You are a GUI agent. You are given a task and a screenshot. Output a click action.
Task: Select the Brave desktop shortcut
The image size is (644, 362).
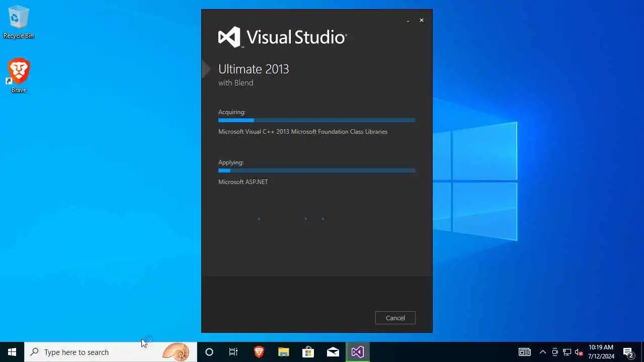point(19,76)
